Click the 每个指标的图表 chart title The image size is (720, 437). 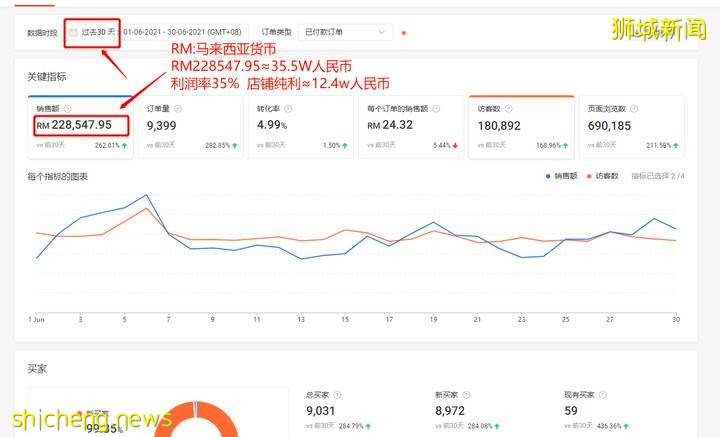point(57,177)
